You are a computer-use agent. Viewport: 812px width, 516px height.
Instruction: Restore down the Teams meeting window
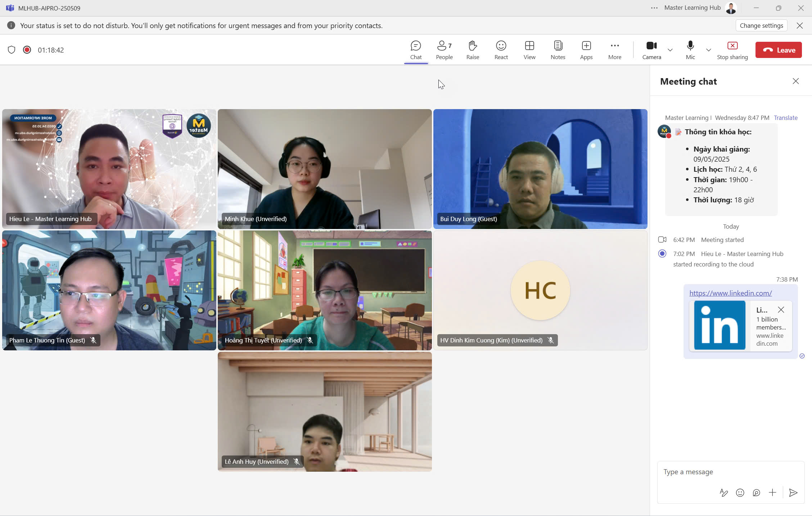tap(779, 8)
